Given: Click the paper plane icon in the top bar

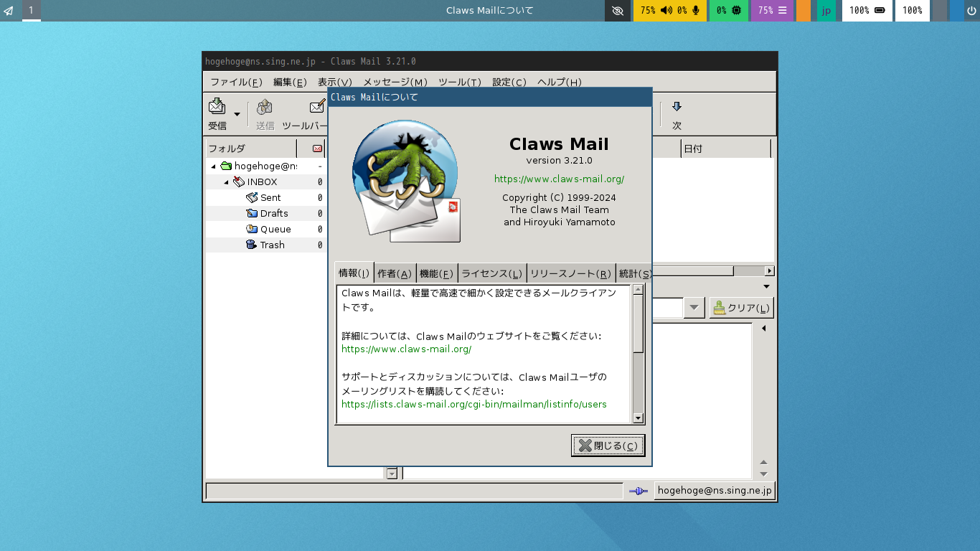Looking at the screenshot, I should (x=9, y=11).
